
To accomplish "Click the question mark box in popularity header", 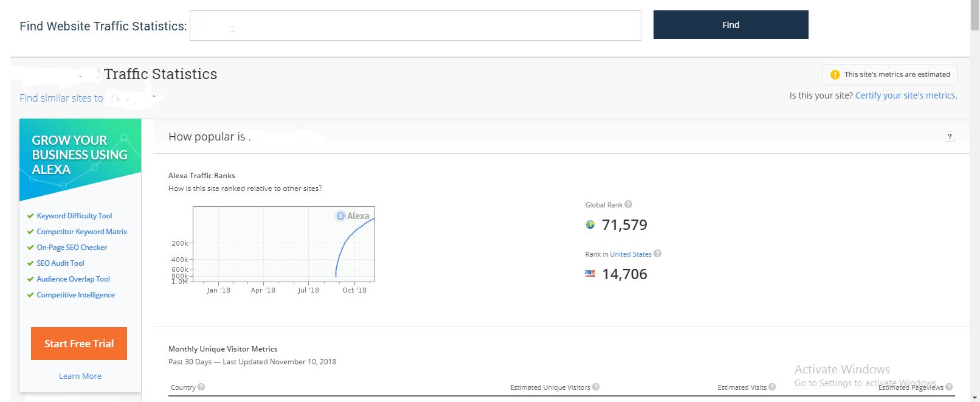I will click(950, 137).
